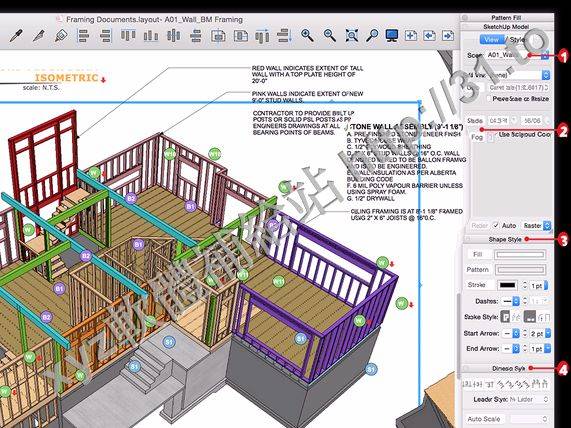The height and width of the screenshot is (428, 571).
Task: Select the paint bucket style tool
Action: coord(61,36)
